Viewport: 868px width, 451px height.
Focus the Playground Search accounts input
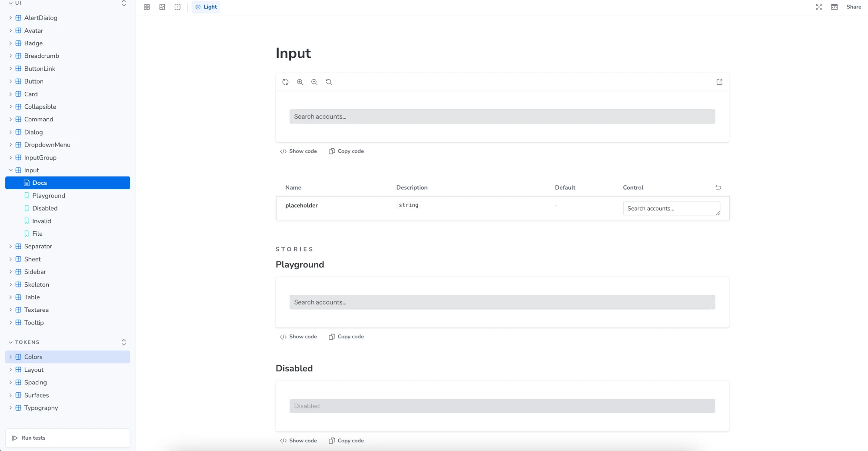pyautogui.click(x=502, y=302)
